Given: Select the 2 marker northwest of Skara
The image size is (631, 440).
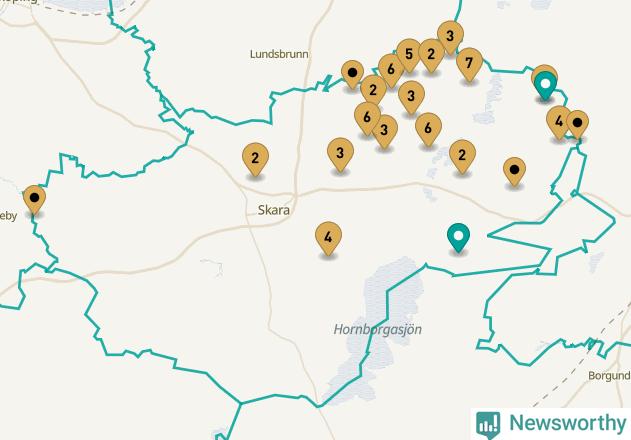Looking at the screenshot, I should coord(255,159).
